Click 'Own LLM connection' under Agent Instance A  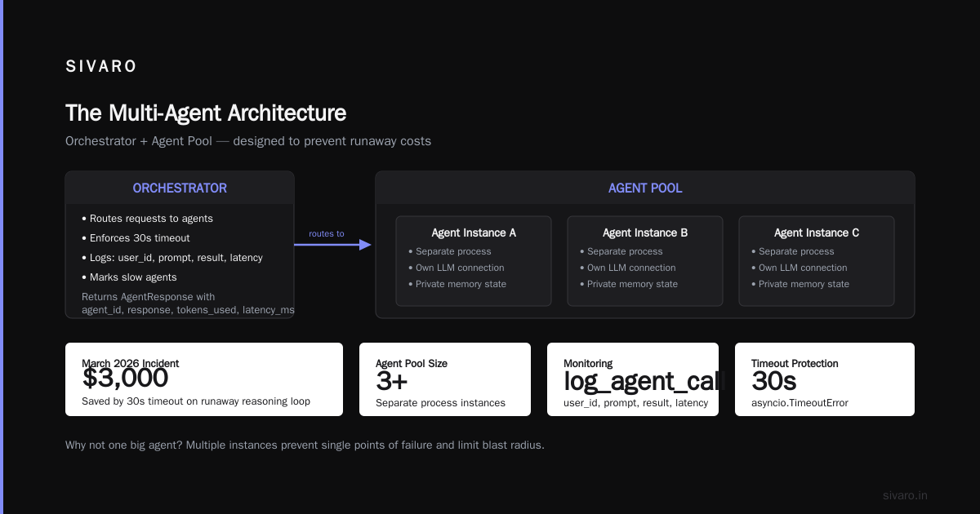456,268
